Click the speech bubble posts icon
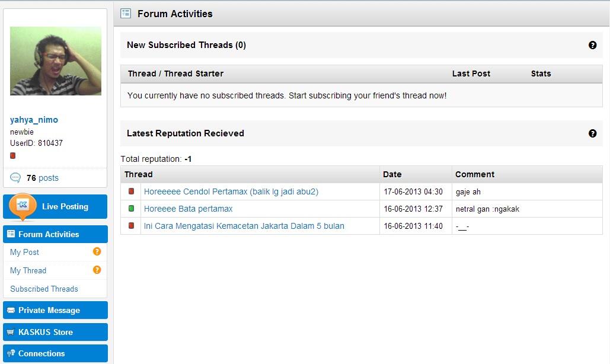Image resolution: width=610 pixels, height=364 pixels. (x=15, y=178)
